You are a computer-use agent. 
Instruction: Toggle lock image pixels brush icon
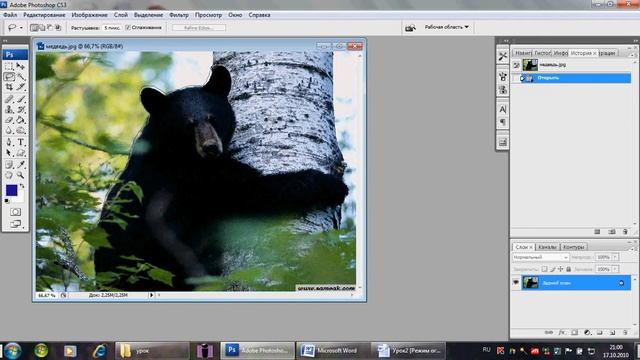pyautogui.click(x=553, y=269)
